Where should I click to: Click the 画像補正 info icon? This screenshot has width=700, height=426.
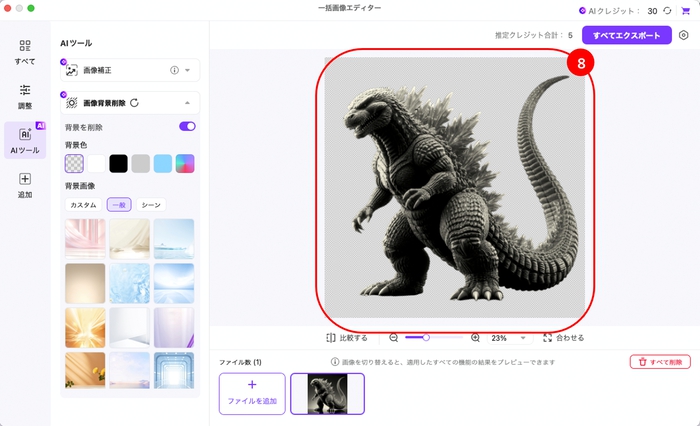pos(174,70)
